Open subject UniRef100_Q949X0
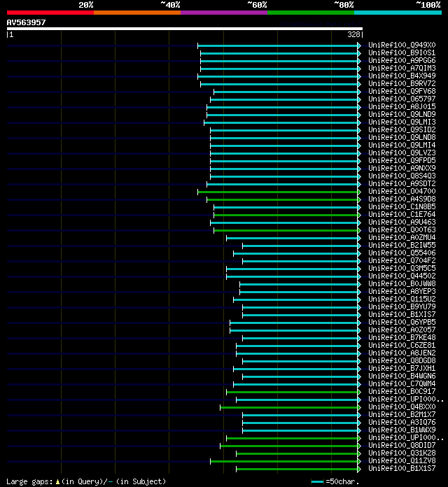The width and height of the screenshot is (448, 487). [402, 45]
